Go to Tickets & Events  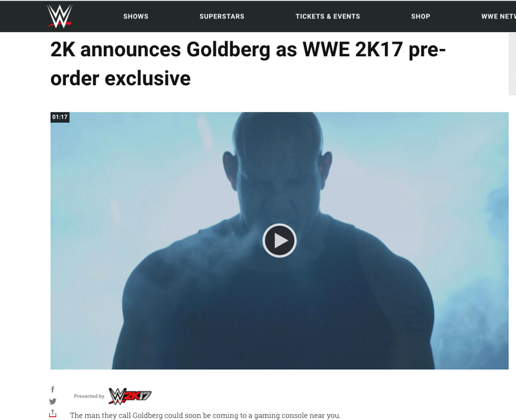328,17
